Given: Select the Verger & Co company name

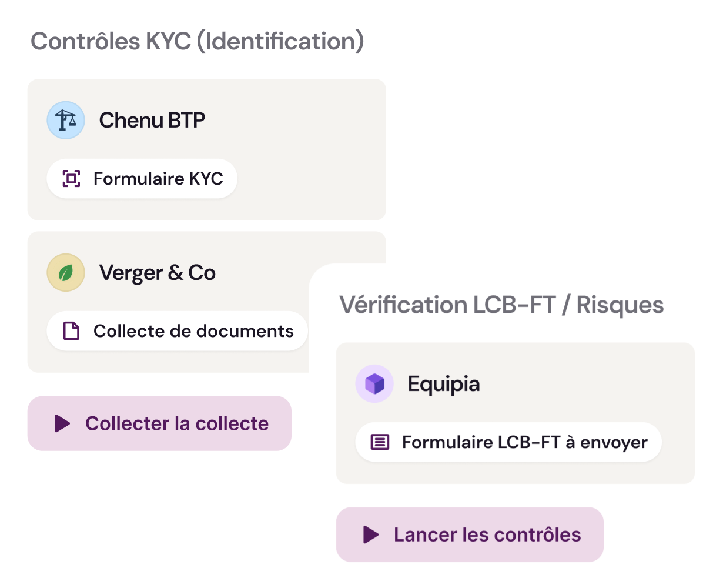Looking at the screenshot, I should [157, 273].
